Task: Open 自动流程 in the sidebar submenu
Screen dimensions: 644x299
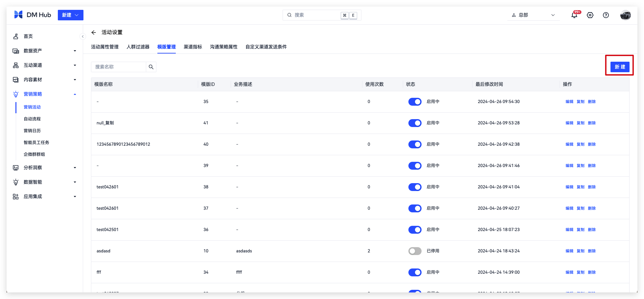Action: tap(32, 119)
